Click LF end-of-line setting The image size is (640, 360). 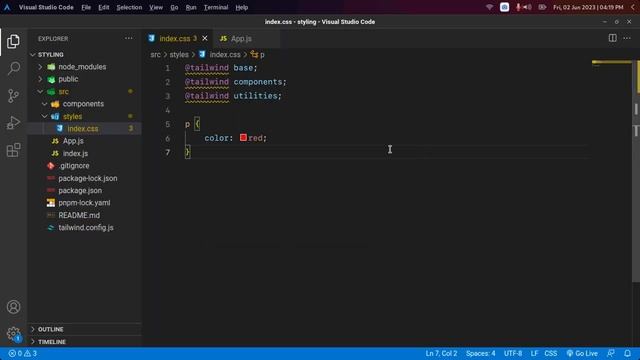tap(534, 353)
